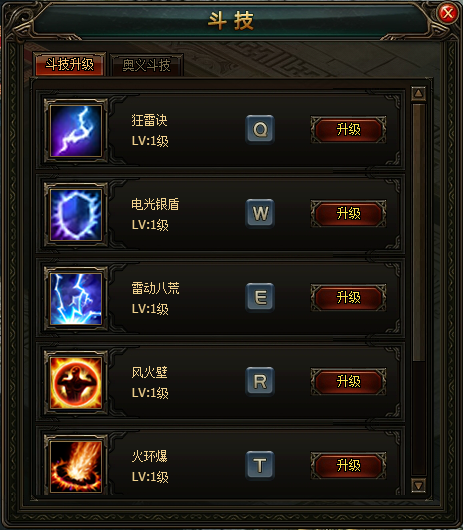Click the W hotkey icon for 电光银盾

pos(260,213)
